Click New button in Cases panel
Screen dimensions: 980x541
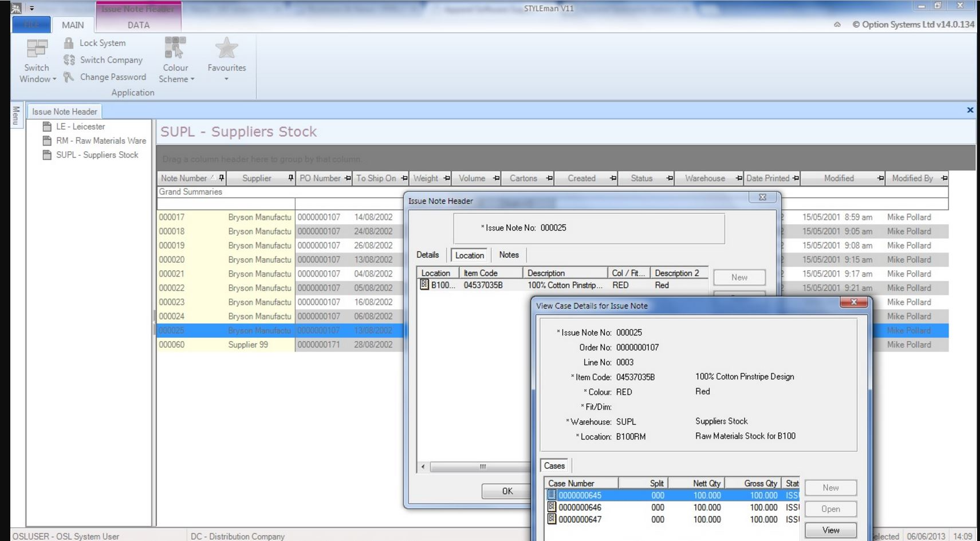831,488
